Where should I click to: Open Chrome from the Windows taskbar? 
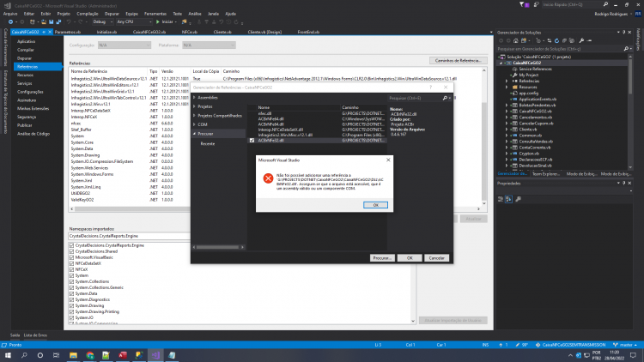[90, 355]
